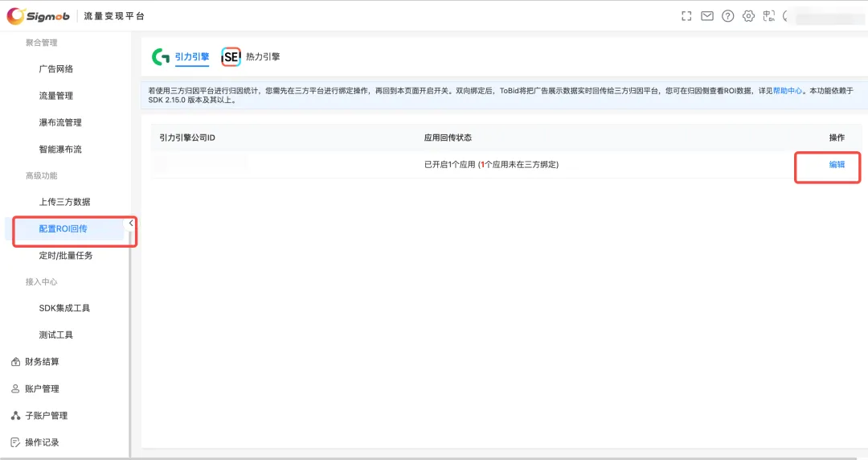Select 配置ROI回传 menu item

tap(63, 229)
